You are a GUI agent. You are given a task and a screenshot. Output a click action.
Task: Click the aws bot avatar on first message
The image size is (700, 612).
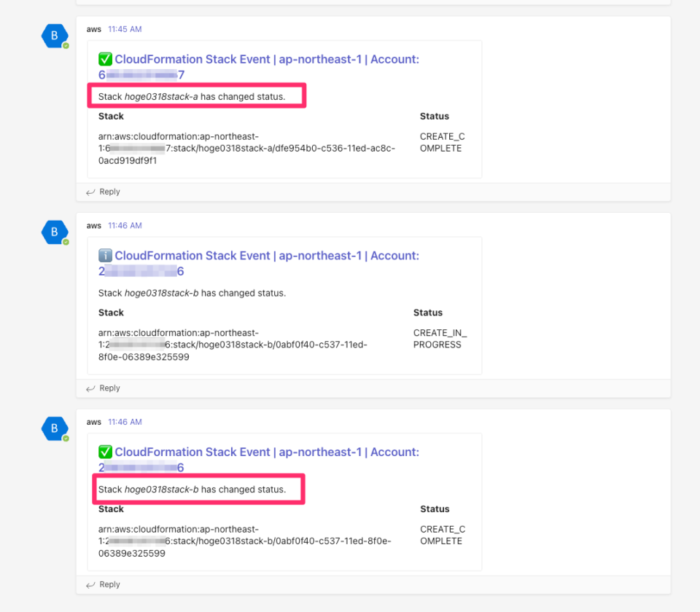55,35
